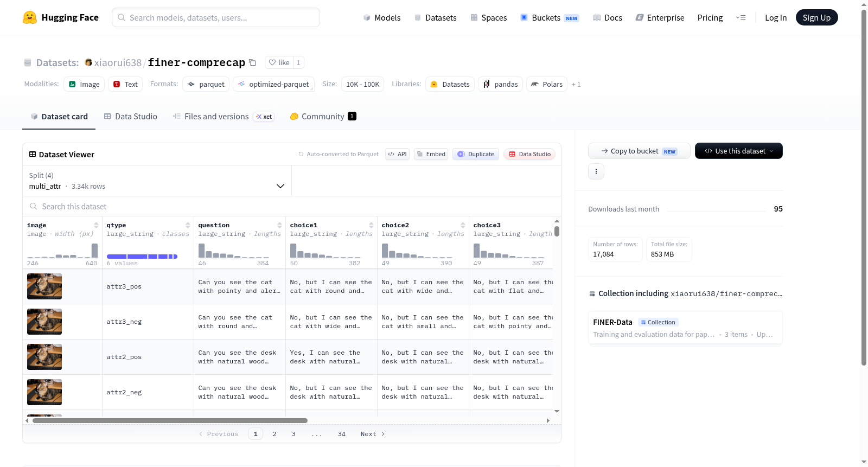Click the Copy to bucket button
Screen dimensions: 868x467
[639, 151]
